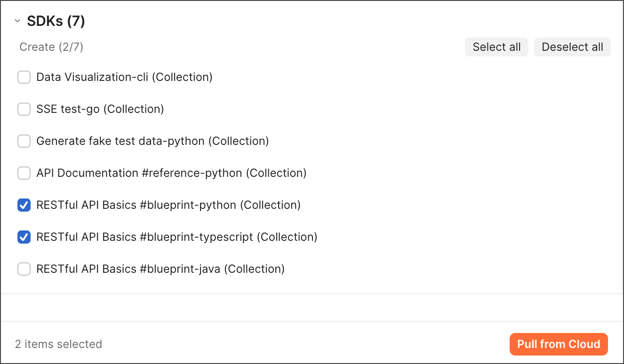Uncheck the RESTful API Basics #blueprint-python checkbox

click(24, 205)
